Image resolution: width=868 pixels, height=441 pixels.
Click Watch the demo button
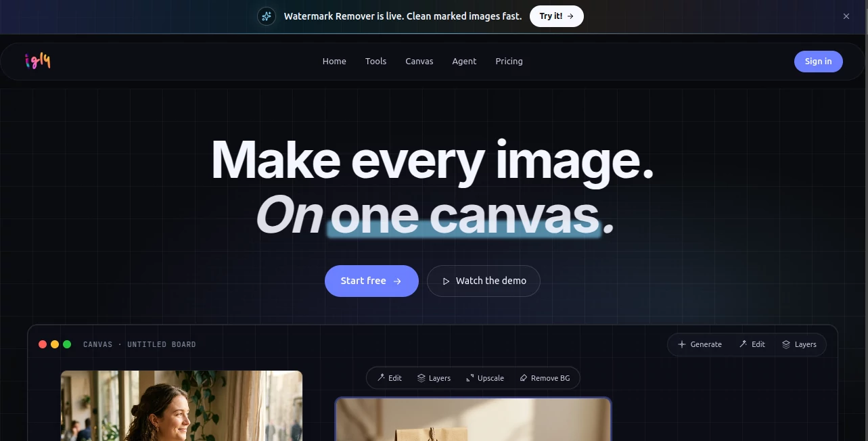coord(484,281)
